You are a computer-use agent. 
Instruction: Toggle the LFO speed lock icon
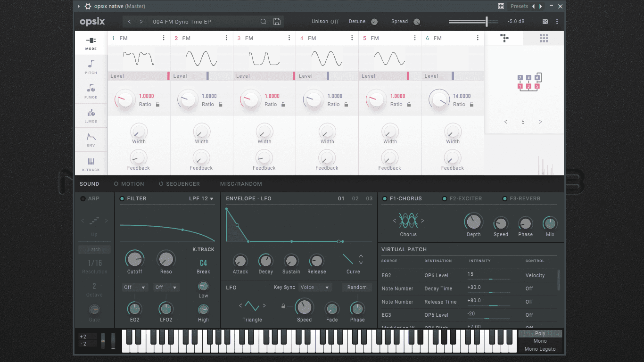click(283, 306)
